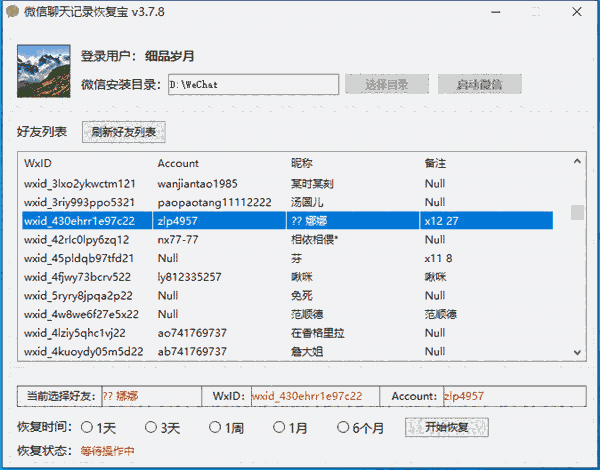Click account cell paopaotang11112222
The image size is (600, 470).
tap(214, 202)
